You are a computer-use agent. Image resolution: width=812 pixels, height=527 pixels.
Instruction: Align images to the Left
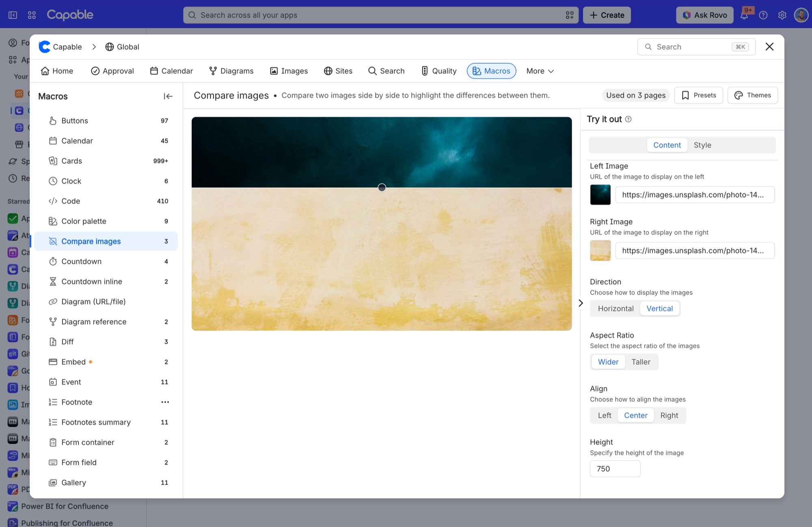pyautogui.click(x=604, y=415)
